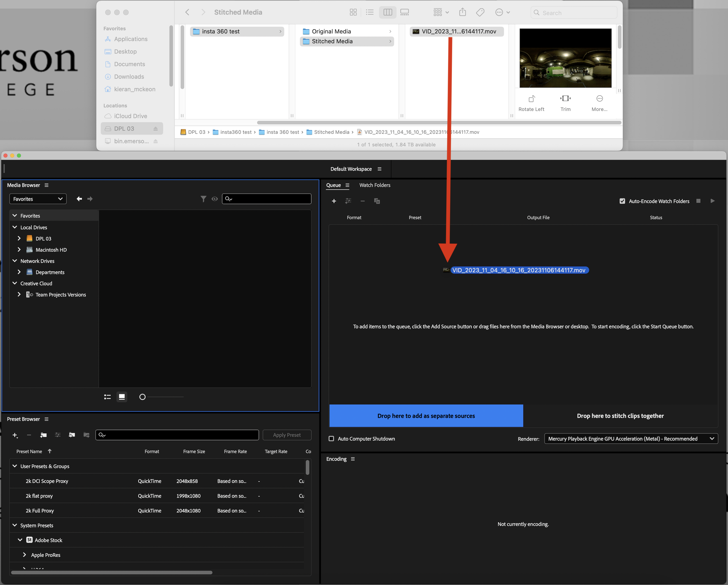Open the Encoding panel menu

pyautogui.click(x=353, y=459)
